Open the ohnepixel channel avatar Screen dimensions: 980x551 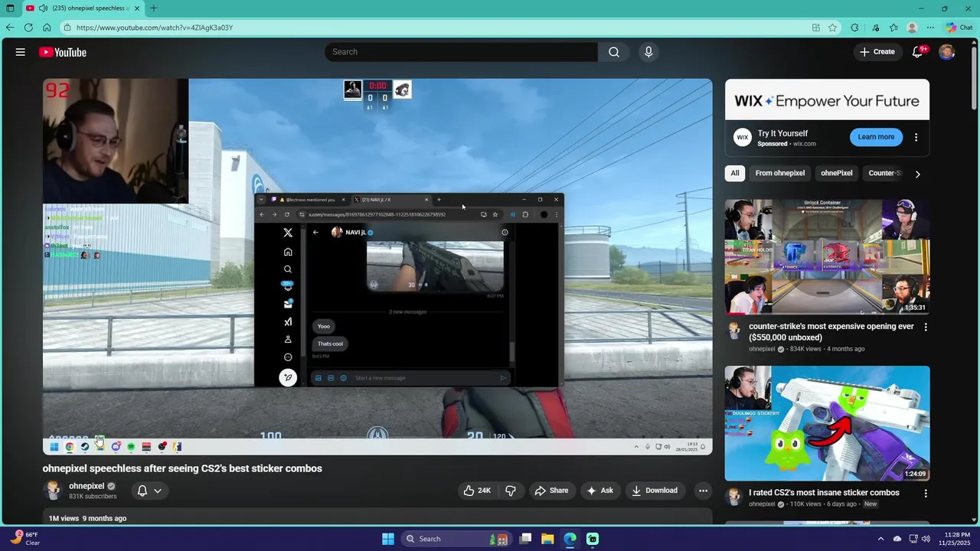pyautogui.click(x=53, y=491)
